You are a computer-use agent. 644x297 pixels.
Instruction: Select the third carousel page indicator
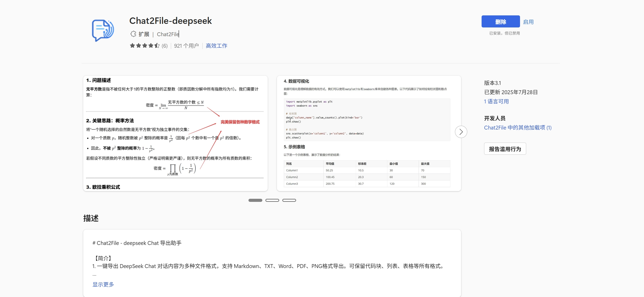[289, 200]
